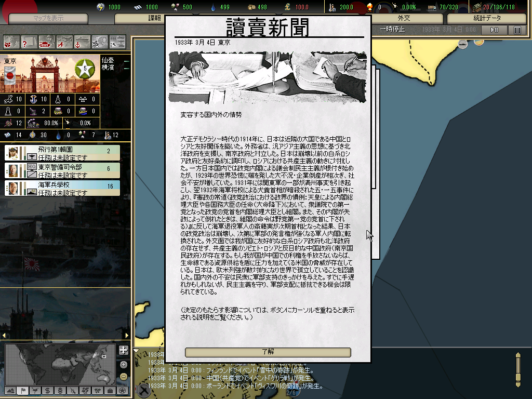Click the 中国(共産党) ゲリラ戦 log entry
Screen dimensions: 532x399
point(231,378)
